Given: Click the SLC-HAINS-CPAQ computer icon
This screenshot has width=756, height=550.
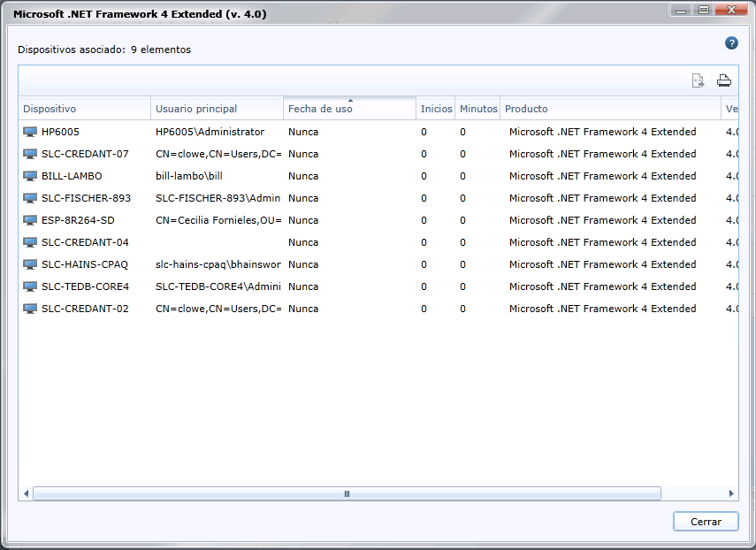Looking at the screenshot, I should 30,264.
